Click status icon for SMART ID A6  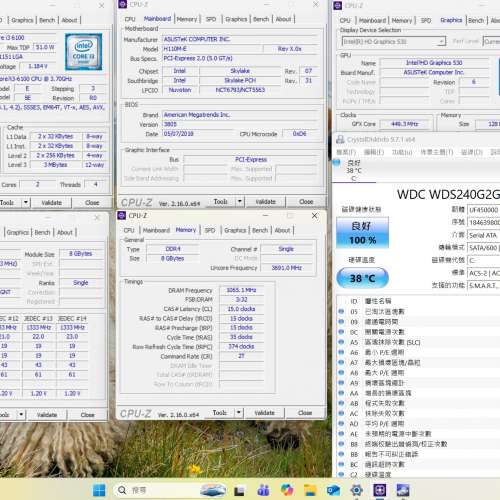[x=341, y=352]
